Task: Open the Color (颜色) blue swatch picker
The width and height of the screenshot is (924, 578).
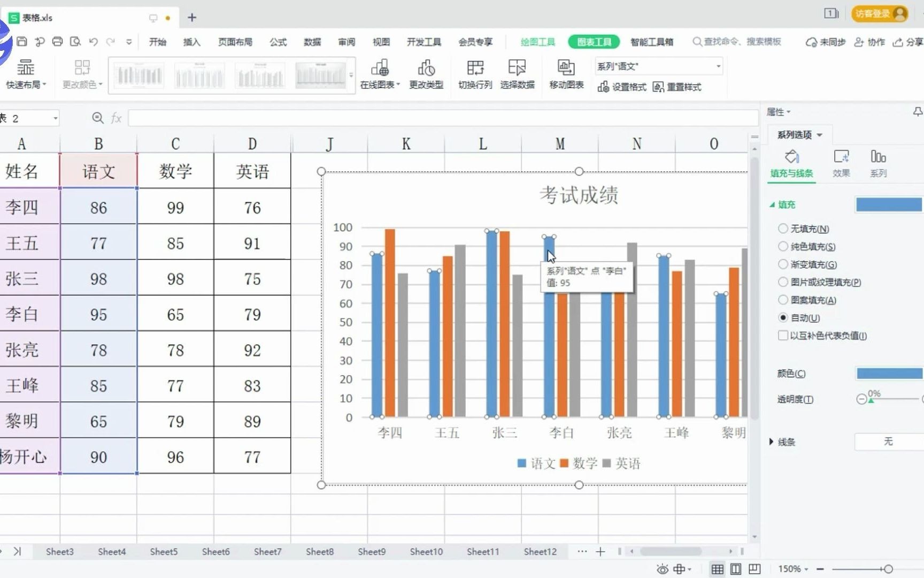Action: pyautogui.click(x=890, y=374)
